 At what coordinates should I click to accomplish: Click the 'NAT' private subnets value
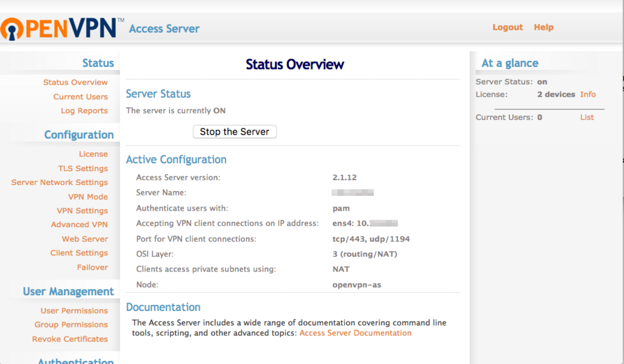pos(341,269)
